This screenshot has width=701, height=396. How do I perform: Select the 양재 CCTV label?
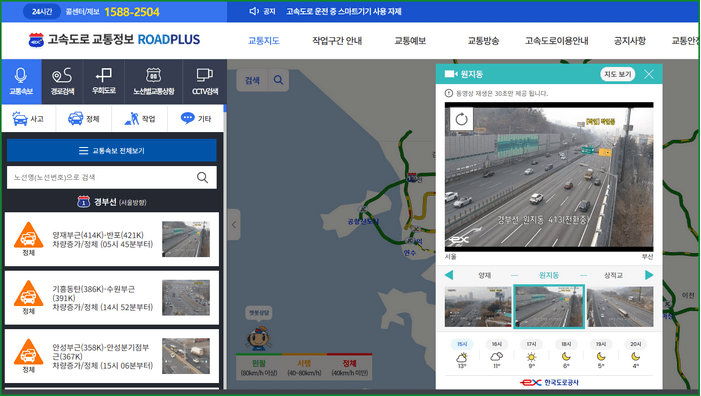(485, 275)
